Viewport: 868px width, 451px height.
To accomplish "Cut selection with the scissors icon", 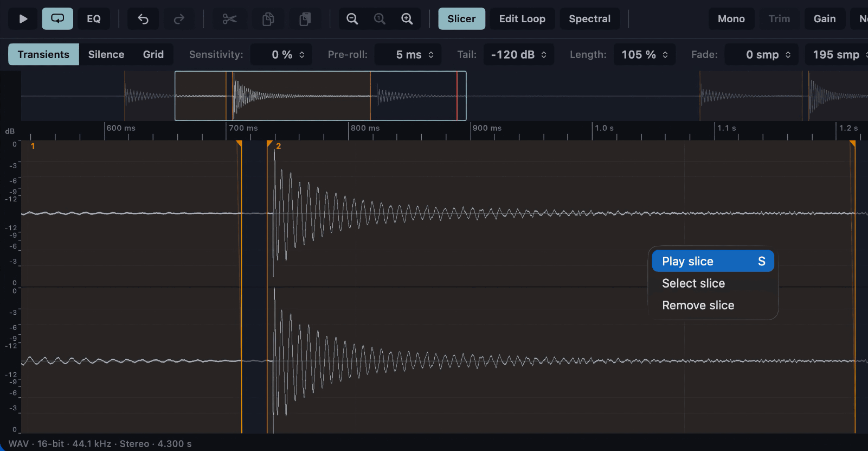I will 229,19.
